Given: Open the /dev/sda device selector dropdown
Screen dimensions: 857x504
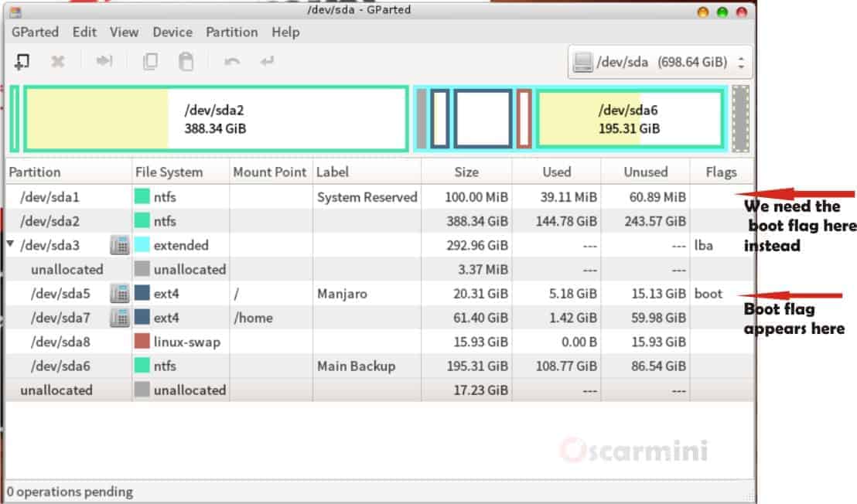Looking at the screenshot, I should click(x=660, y=63).
